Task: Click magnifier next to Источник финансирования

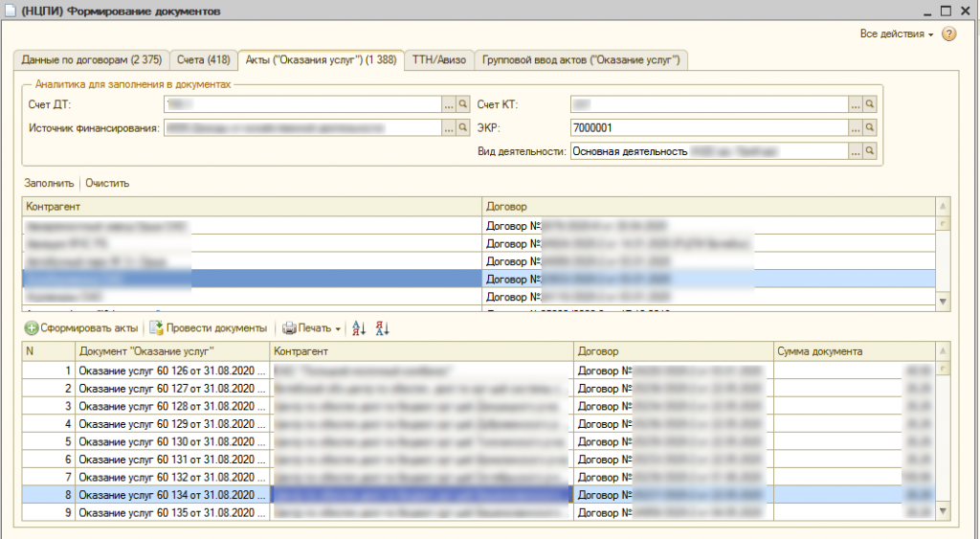Action: tap(462, 127)
